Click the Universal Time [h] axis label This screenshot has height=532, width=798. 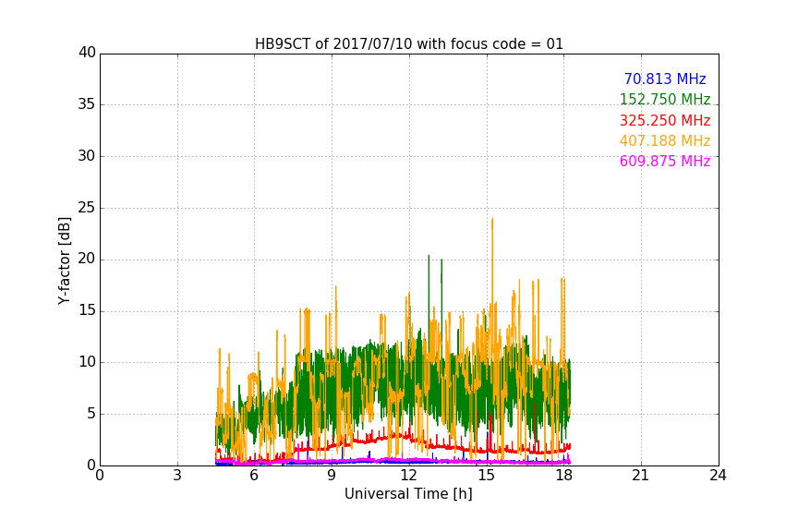[408, 494]
